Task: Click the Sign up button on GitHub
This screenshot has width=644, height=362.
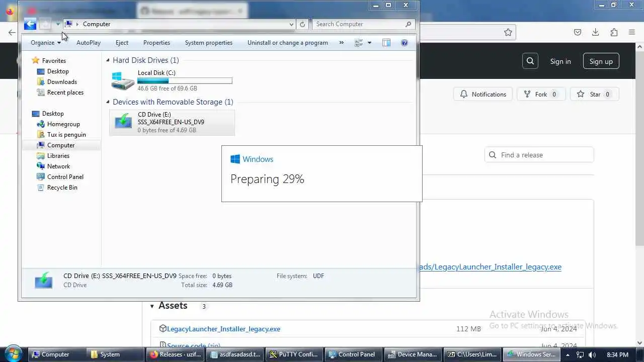Action: pos(601,61)
